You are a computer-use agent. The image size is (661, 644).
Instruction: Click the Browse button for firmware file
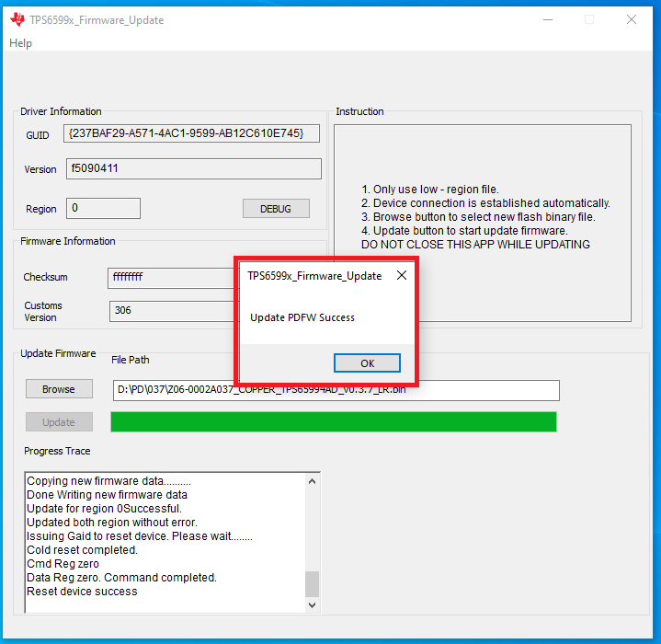(x=59, y=389)
